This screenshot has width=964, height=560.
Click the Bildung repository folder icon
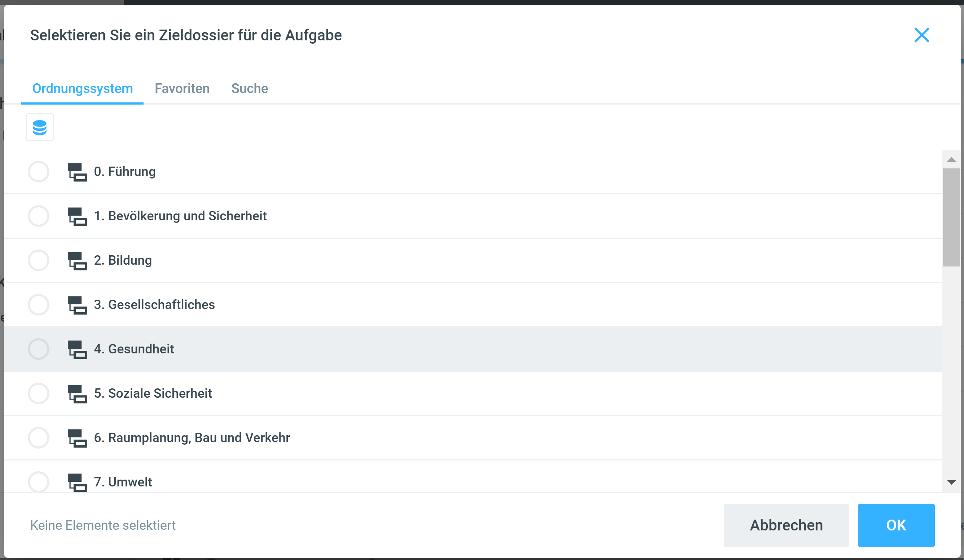tap(77, 261)
